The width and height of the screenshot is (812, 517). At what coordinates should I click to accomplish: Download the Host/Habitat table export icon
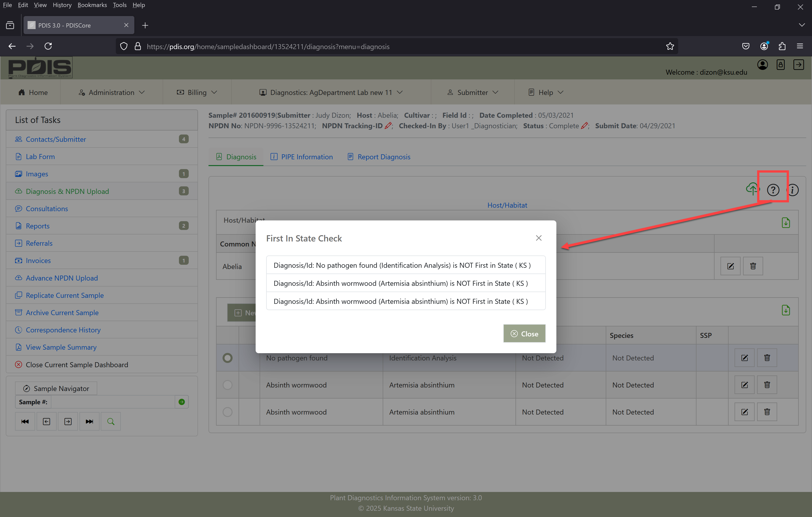tap(786, 222)
